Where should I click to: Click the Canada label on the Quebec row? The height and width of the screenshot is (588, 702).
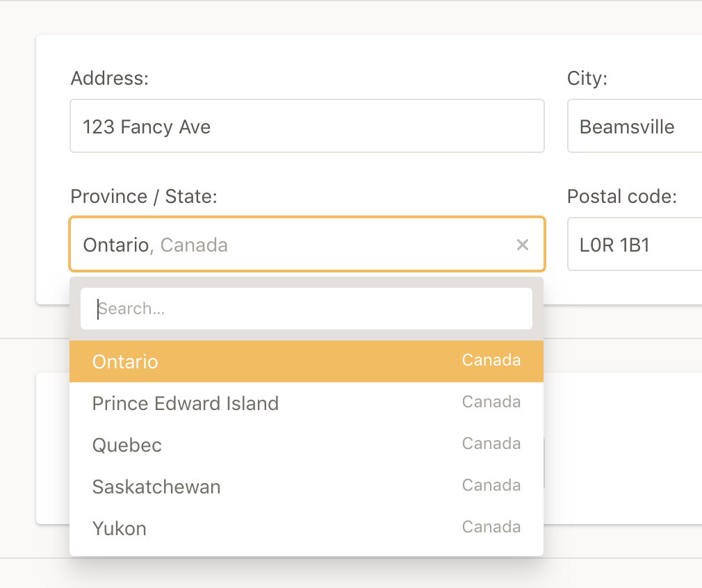491,443
